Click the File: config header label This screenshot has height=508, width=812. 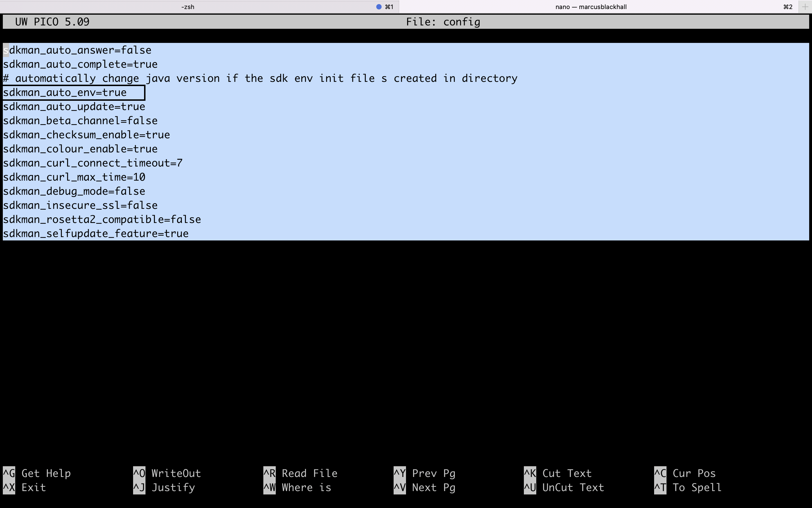pyautogui.click(x=443, y=22)
